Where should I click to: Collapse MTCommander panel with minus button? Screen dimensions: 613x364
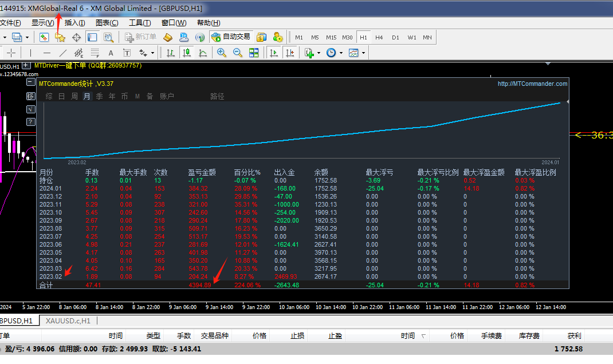pyautogui.click(x=30, y=82)
